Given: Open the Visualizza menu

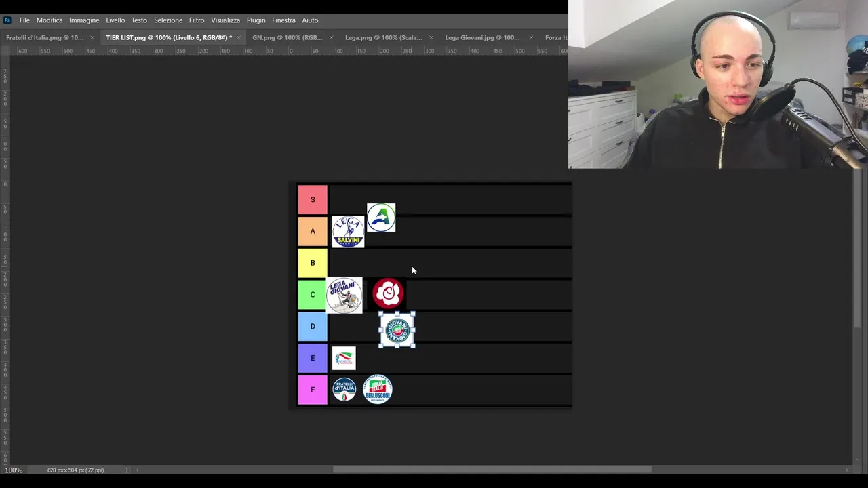Looking at the screenshot, I should click(225, 20).
